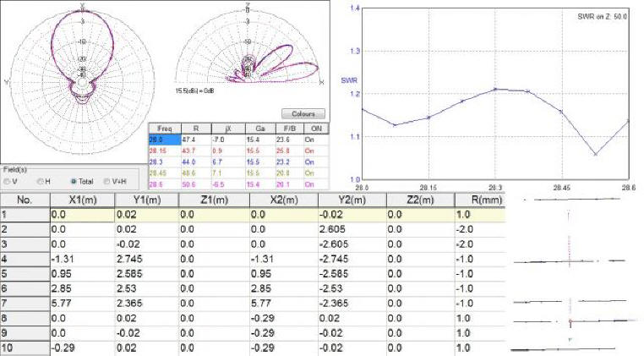Click X2 value 2.85 in wire 6
Viewport: 644px width, 356px height.
[284, 288]
